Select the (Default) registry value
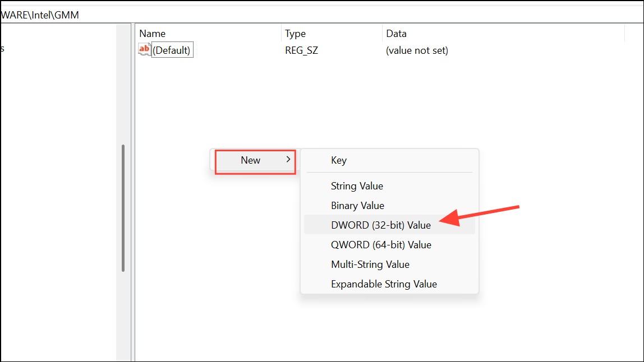The image size is (644, 362). (172, 50)
